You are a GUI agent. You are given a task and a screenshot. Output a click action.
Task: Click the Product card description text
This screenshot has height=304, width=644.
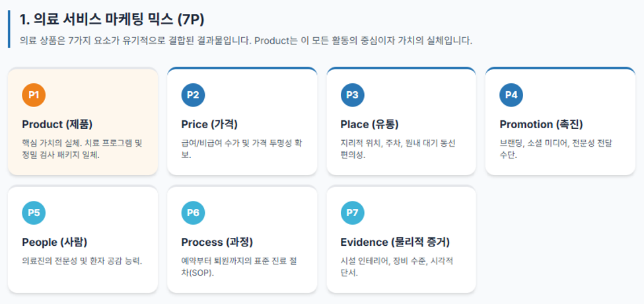pos(82,149)
